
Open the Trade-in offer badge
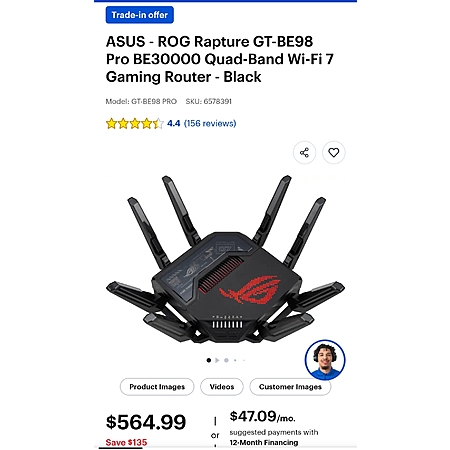[x=140, y=15]
